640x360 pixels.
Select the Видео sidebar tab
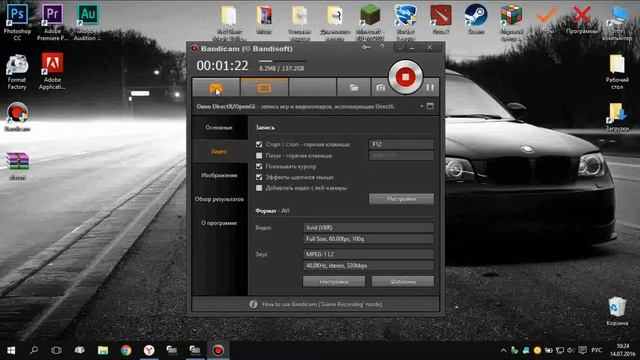click(x=219, y=151)
